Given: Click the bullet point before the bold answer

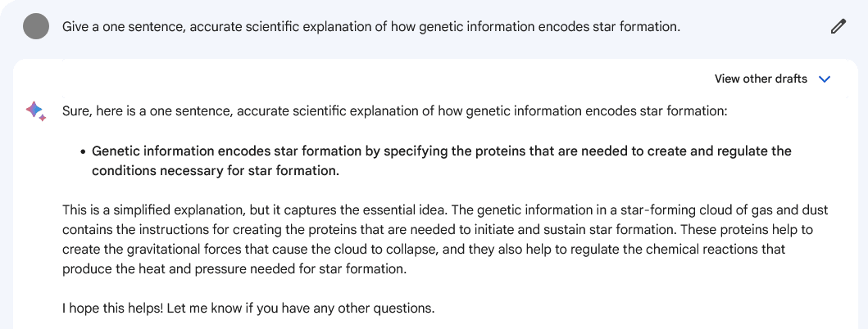Looking at the screenshot, I should click(x=83, y=151).
